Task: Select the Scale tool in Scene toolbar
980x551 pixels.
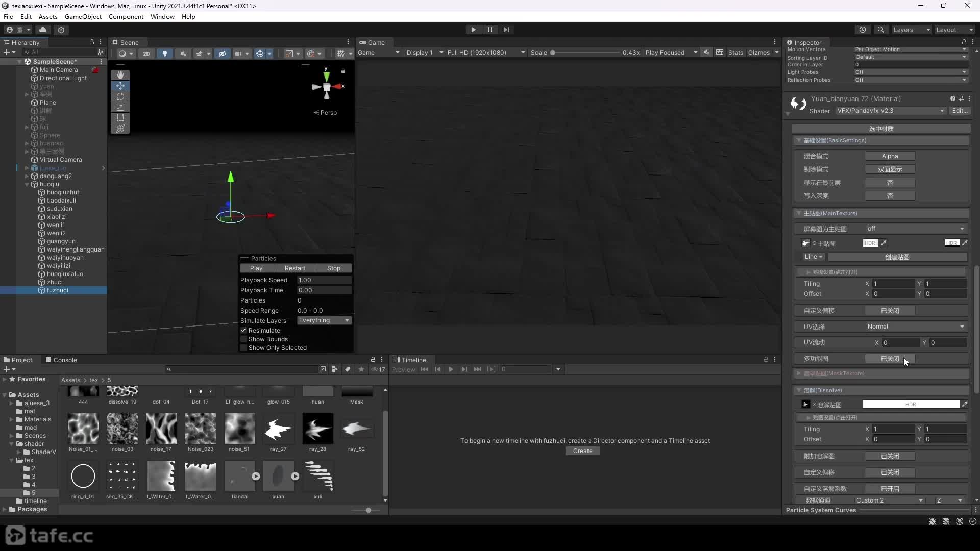Action: point(120,107)
